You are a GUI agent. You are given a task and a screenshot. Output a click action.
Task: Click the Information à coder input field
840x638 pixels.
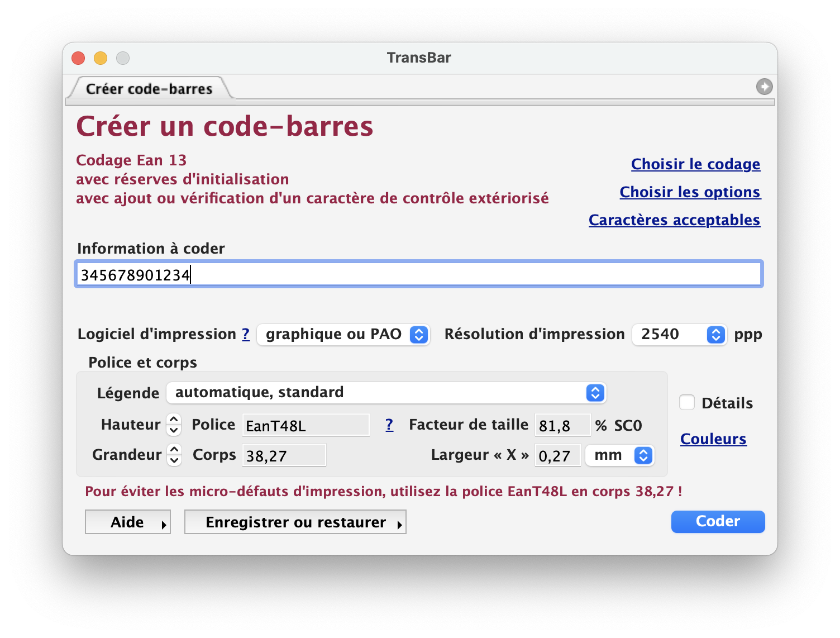pyautogui.click(x=419, y=274)
